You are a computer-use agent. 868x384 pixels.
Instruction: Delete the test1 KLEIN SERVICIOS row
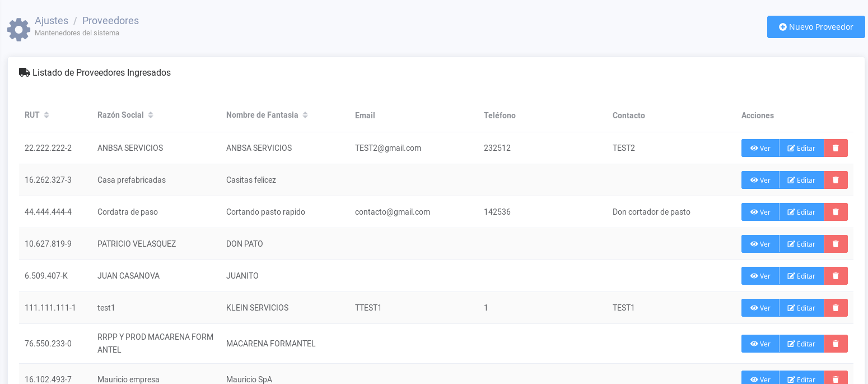836,308
